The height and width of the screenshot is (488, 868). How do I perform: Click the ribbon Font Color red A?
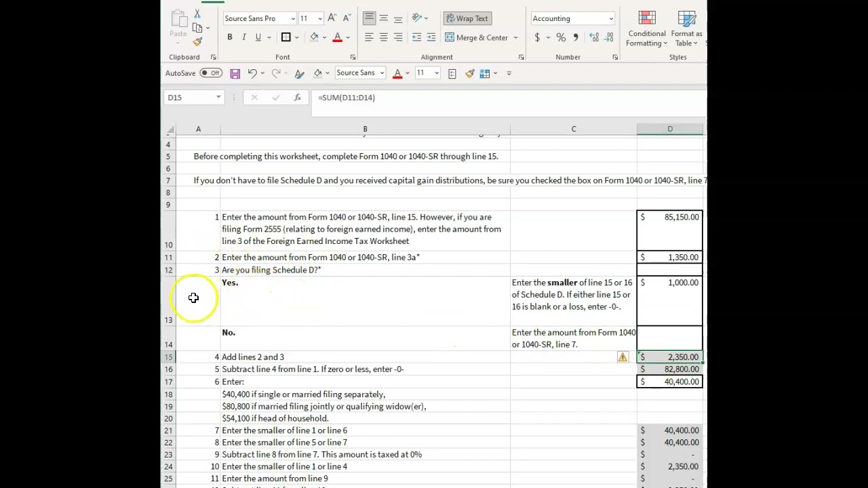pyautogui.click(x=337, y=37)
